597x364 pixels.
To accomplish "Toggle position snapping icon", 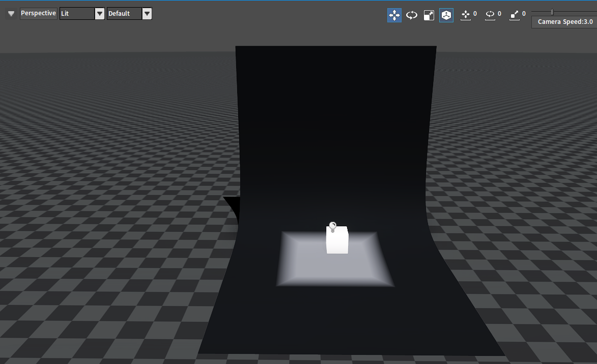I will [466, 15].
